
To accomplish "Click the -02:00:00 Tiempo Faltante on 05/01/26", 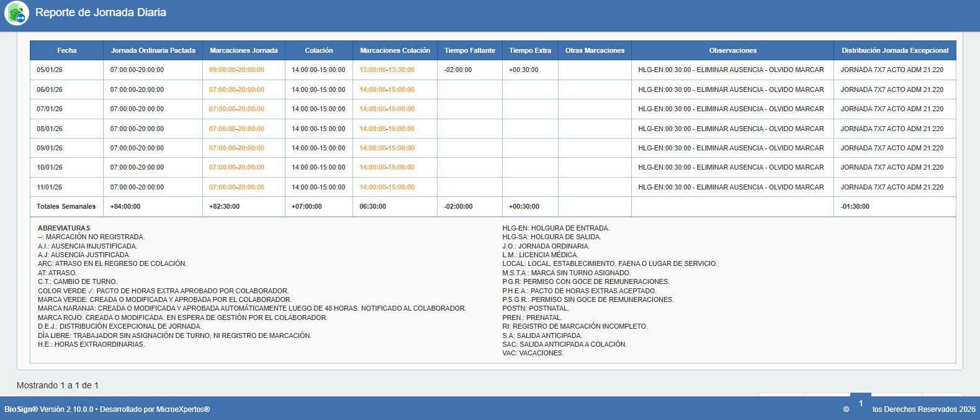I will [458, 70].
